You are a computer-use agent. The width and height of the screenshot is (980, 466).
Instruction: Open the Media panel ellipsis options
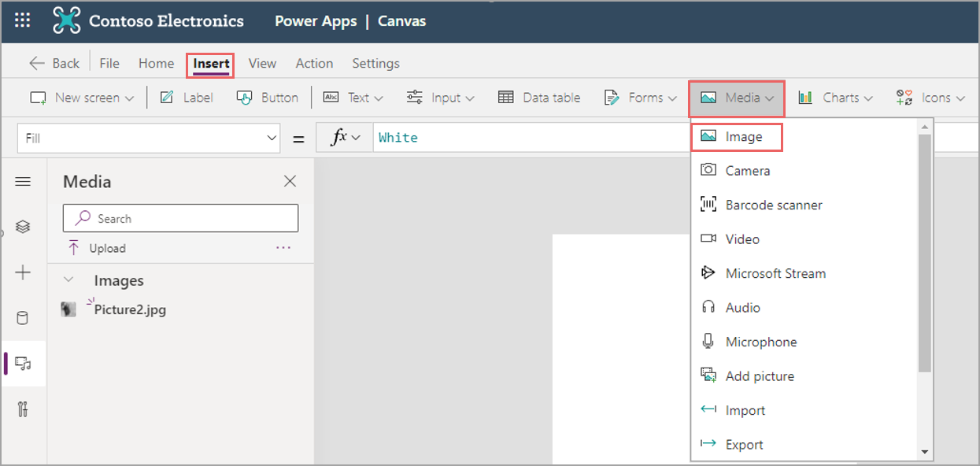[x=283, y=247]
